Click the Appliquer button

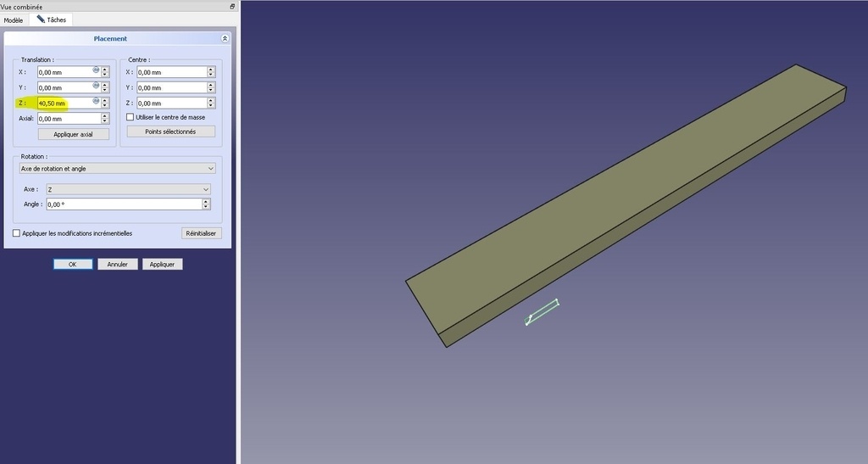[162, 264]
